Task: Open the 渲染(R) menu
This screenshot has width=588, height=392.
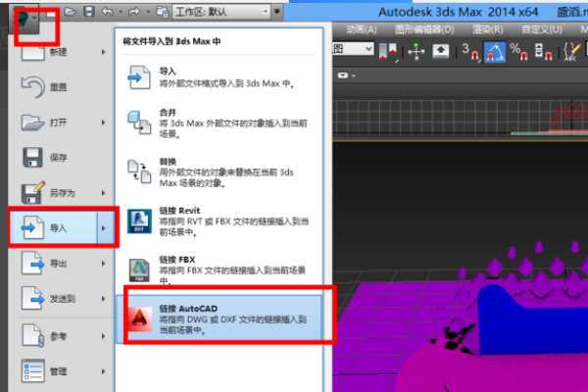Action: [487, 29]
